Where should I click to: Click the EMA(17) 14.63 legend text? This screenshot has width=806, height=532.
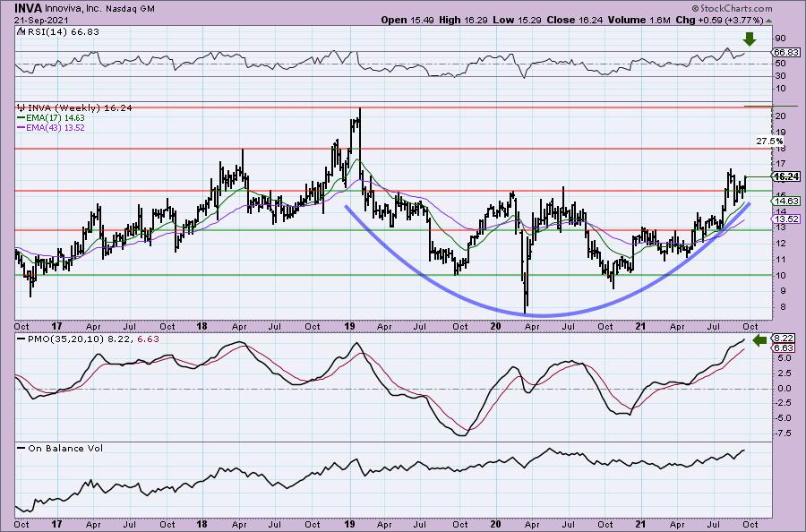click(x=56, y=117)
